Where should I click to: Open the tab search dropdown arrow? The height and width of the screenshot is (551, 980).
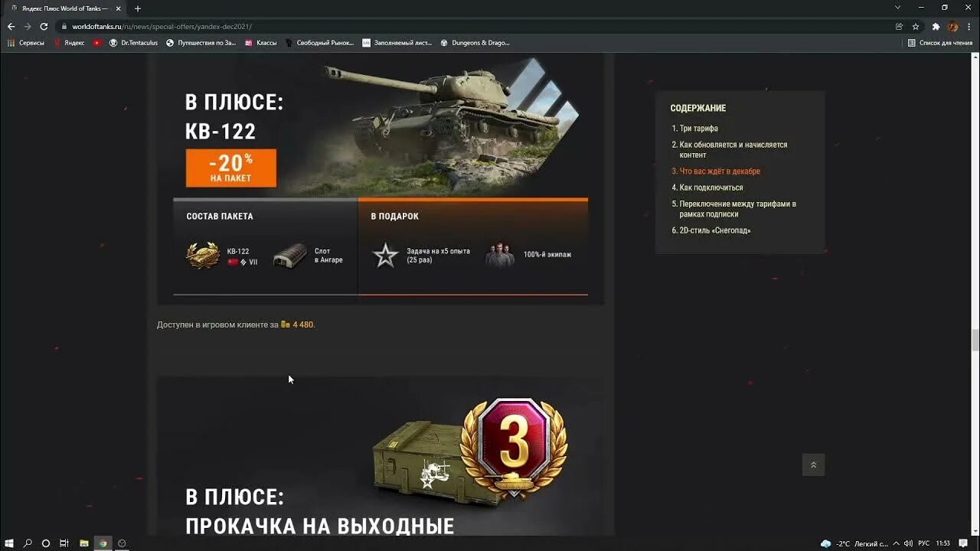point(897,8)
